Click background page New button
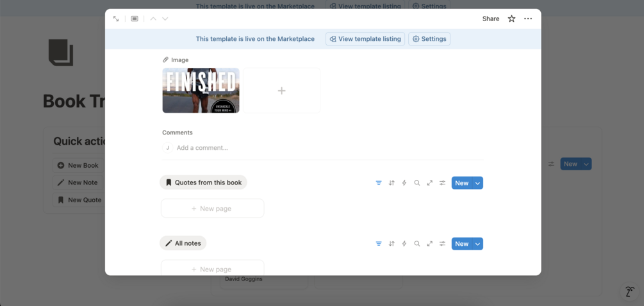Viewport: 644px width, 306px height. click(570, 164)
